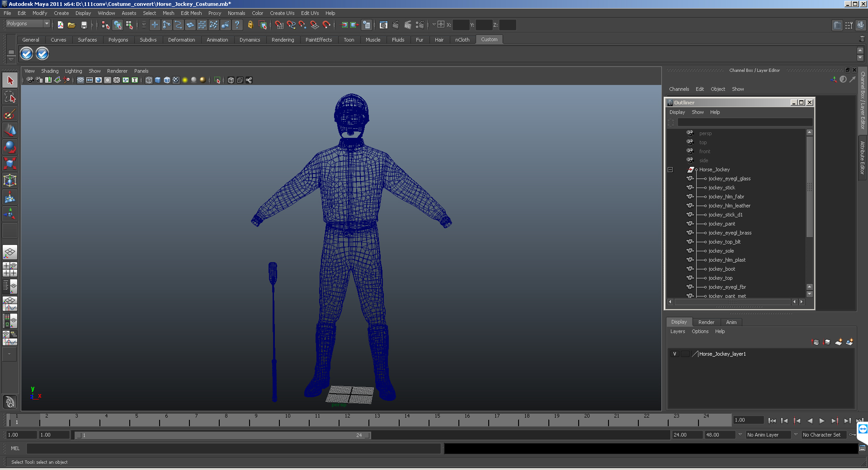This screenshot has width=868, height=470.
Task: Collapse the Horse_Jockey group in Outliner
Action: click(x=670, y=170)
